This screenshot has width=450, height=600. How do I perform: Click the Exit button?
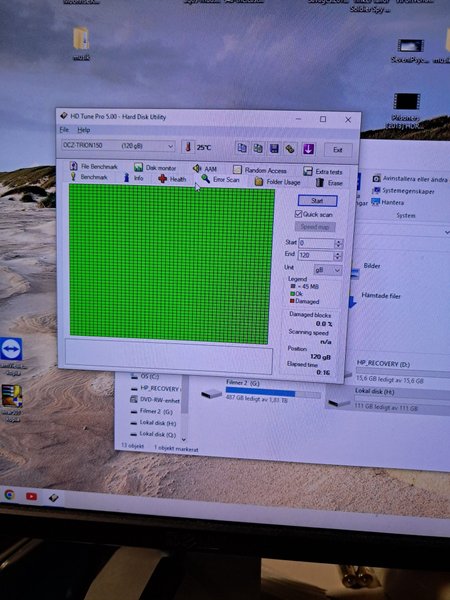click(338, 150)
